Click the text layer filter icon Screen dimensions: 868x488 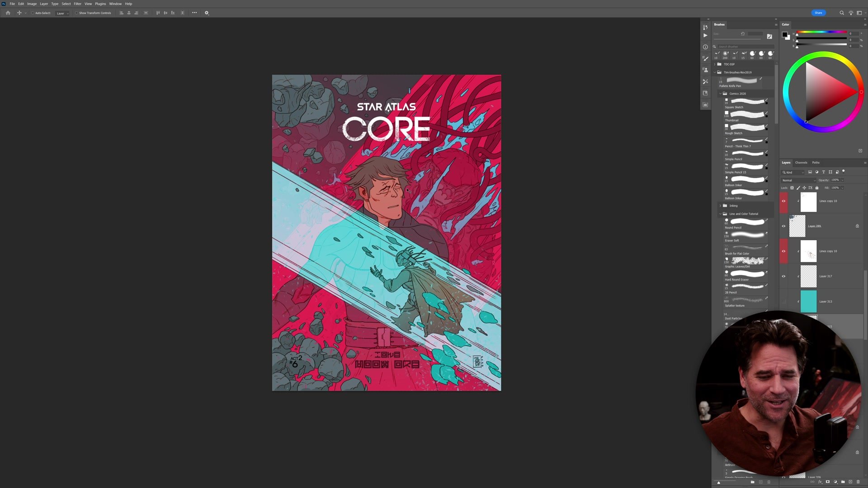tap(823, 172)
